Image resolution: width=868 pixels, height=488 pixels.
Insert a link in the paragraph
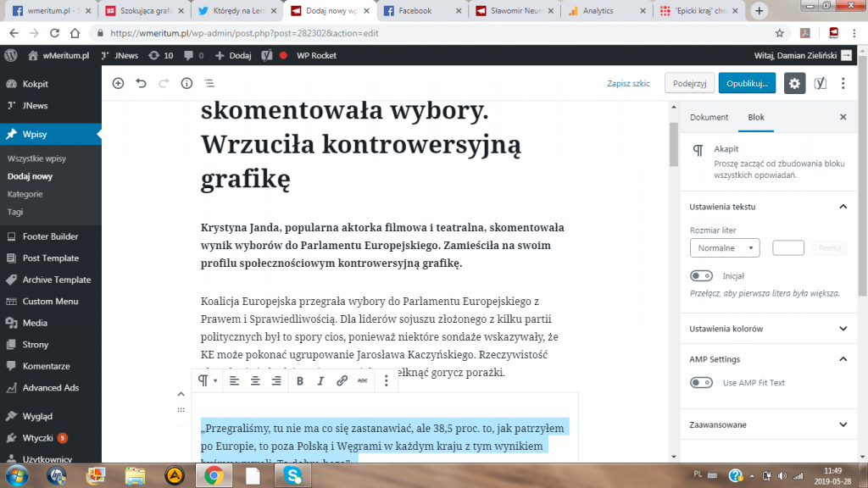(342, 381)
